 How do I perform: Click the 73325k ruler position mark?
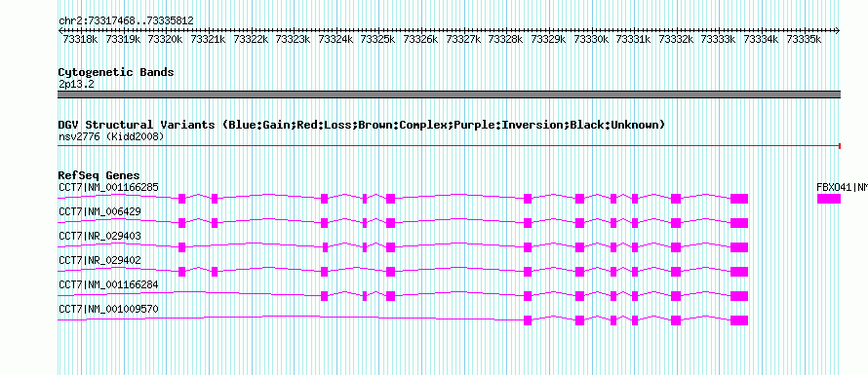coord(378,39)
